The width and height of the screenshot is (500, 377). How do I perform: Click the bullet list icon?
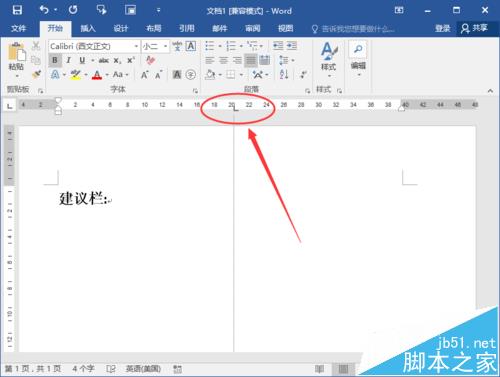210,46
